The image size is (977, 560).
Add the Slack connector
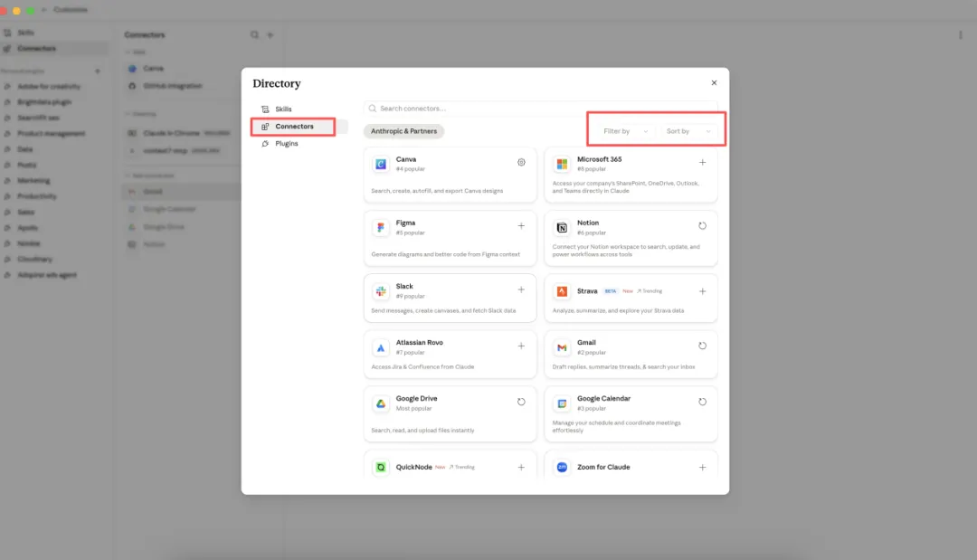pos(521,289)
